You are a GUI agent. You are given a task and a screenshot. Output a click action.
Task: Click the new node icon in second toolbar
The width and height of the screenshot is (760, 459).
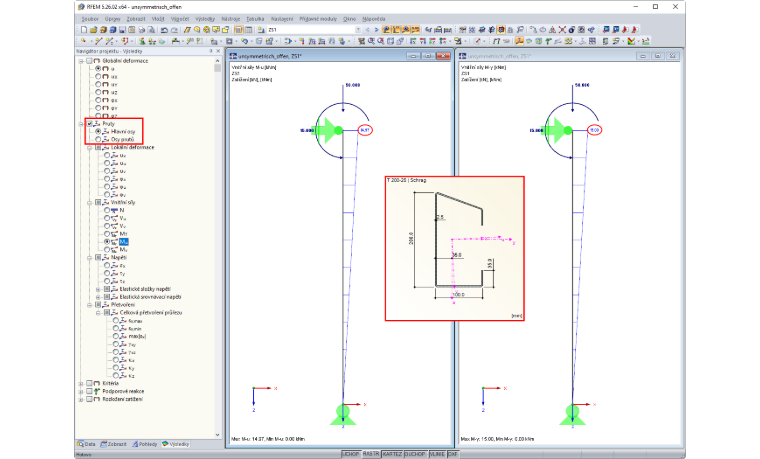83,41
